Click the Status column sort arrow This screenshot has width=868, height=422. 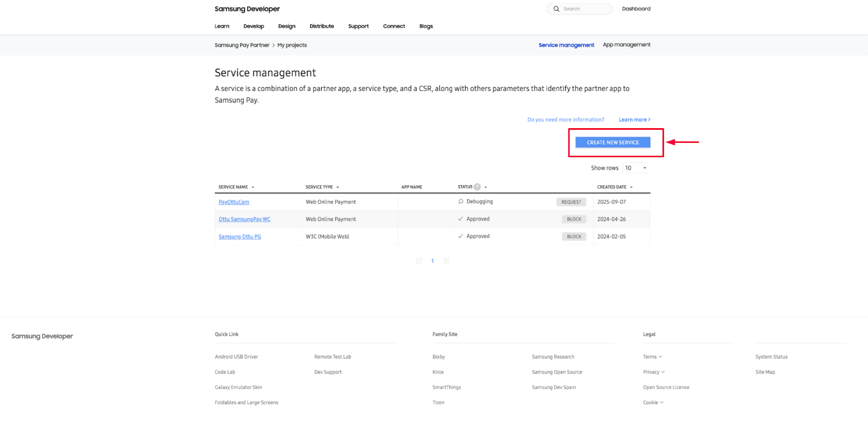tap(486, 187)
